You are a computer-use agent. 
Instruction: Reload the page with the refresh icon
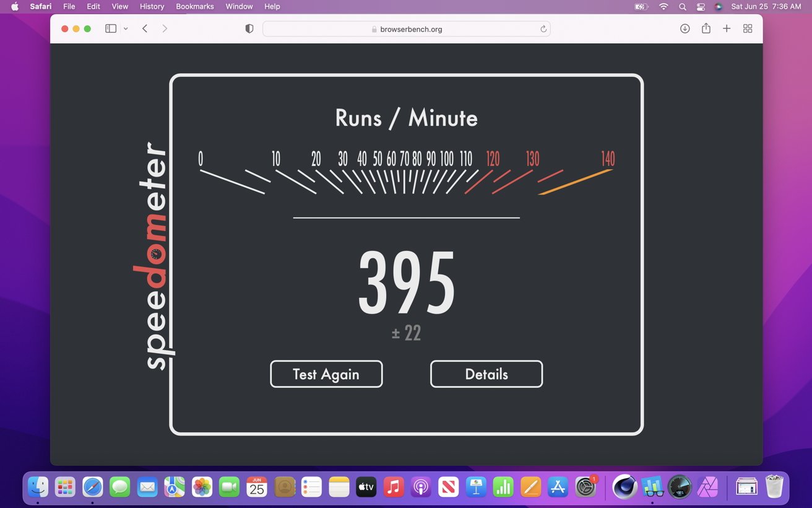point(543,29)
